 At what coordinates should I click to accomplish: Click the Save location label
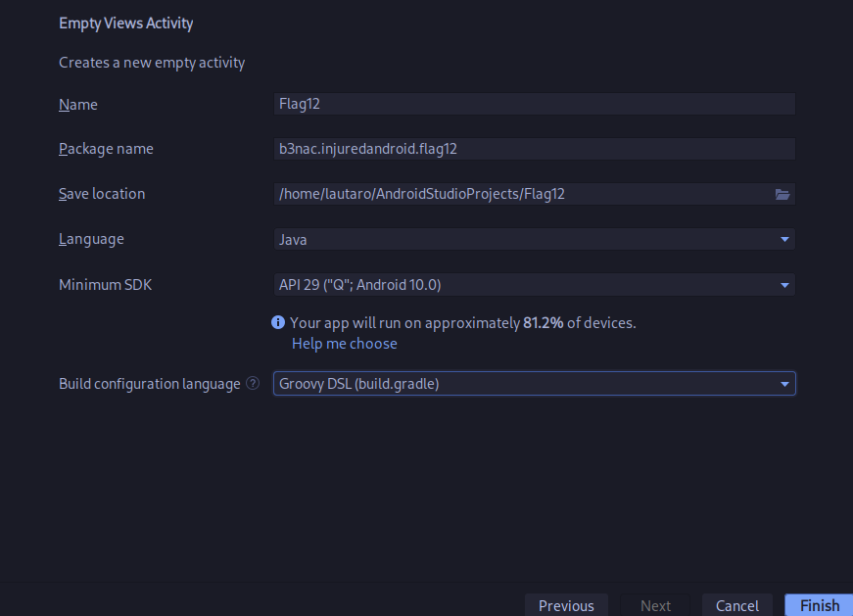pos(102,194)
